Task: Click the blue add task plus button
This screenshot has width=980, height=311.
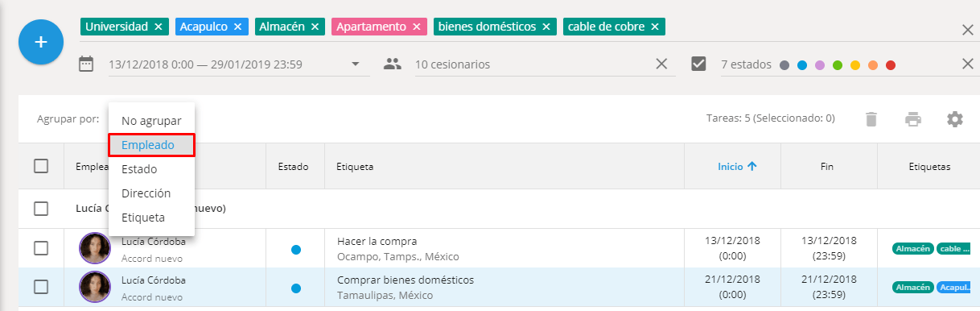Action: pos(40,42)
